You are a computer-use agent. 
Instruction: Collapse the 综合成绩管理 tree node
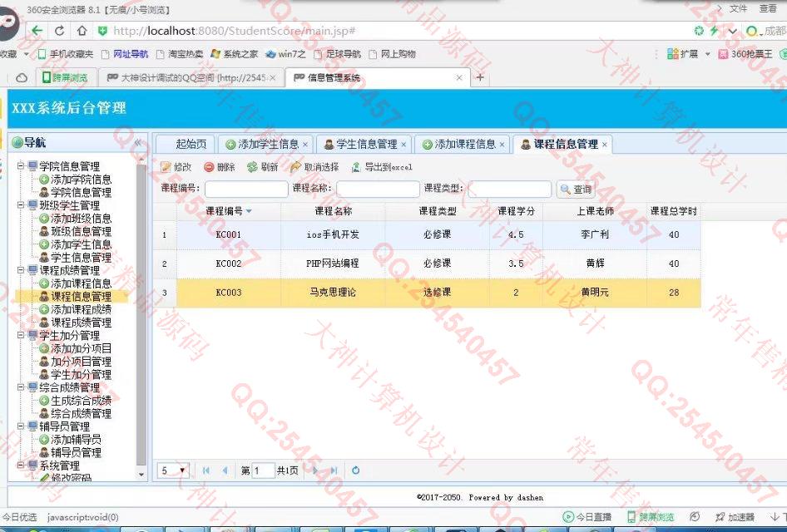coord(21,387)
